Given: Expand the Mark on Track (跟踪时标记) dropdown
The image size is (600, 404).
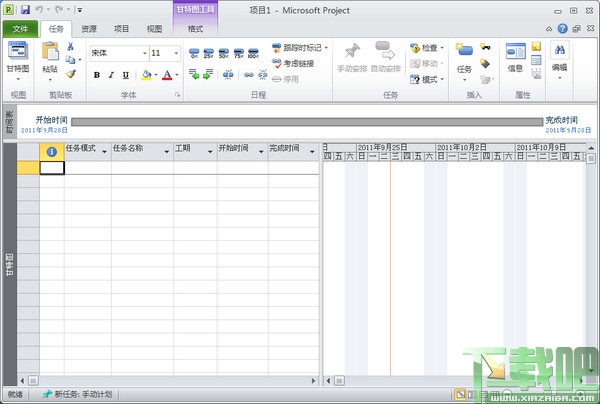Looking at the screenshot, I should 326,48.
